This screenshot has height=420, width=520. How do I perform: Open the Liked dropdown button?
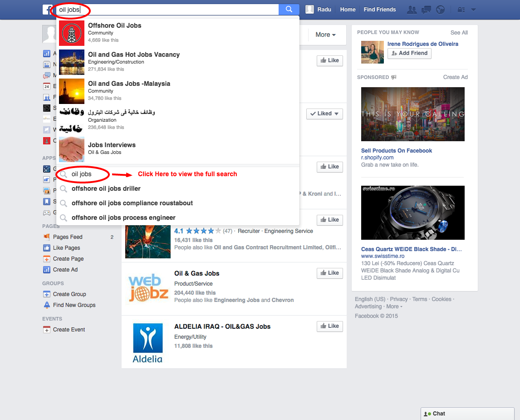324,114
